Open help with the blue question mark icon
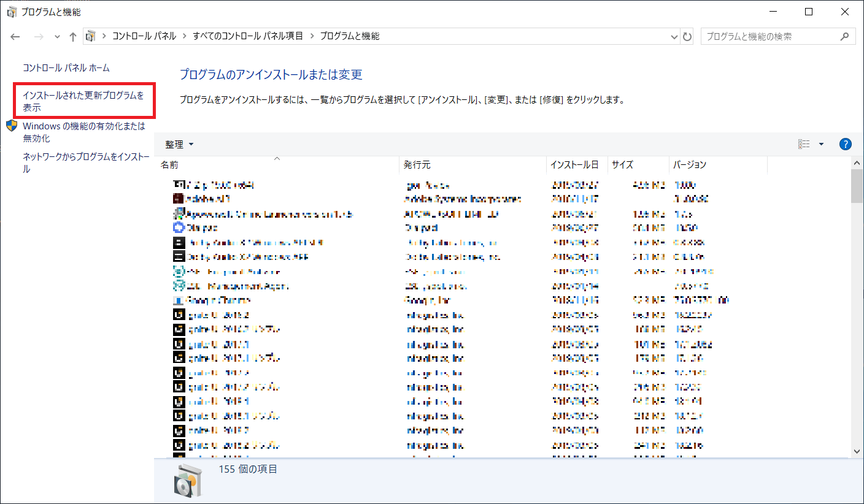The width and height of the screenshot is (864, 504). [x=845, y=144]
